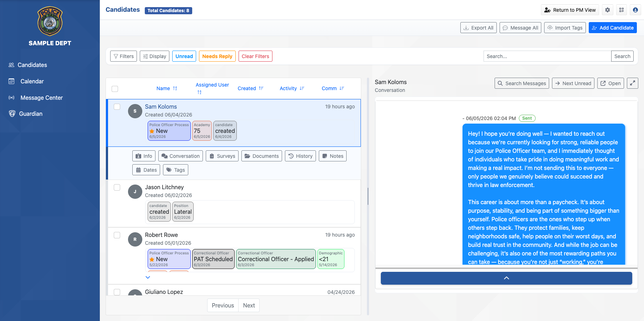
Task: Jump to Next Unread message
Action: click(x=573, y=83)
